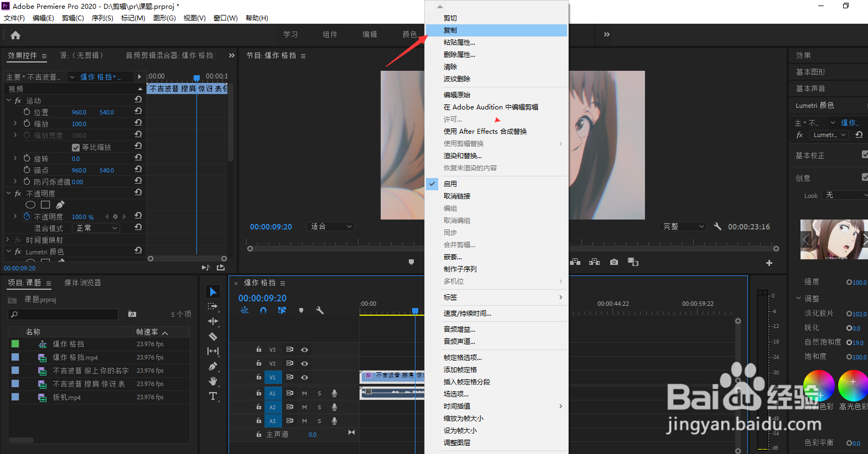Viewport: 868px width, 454px height.
Task: Collapse the Motion effect group
Action: pos(9,100)
